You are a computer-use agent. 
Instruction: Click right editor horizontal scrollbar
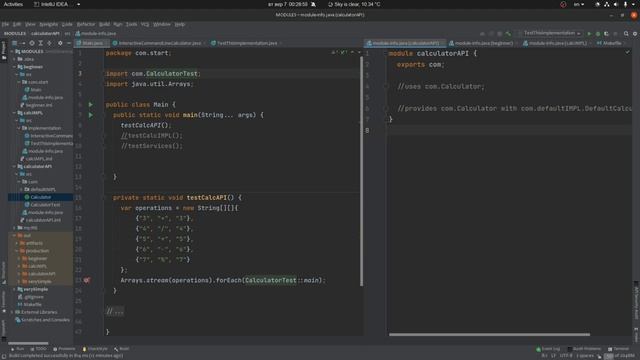[x=489, y=335]
